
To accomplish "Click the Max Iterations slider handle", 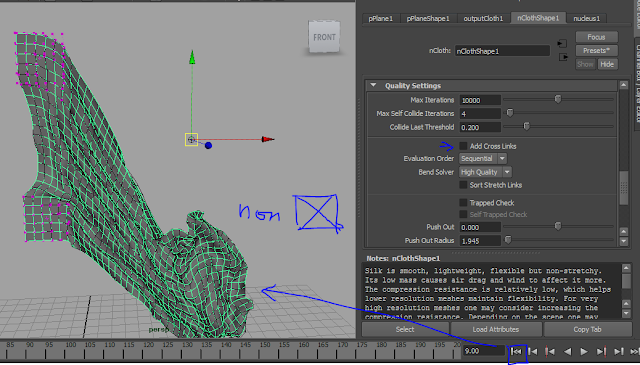I will coord(558,99).
